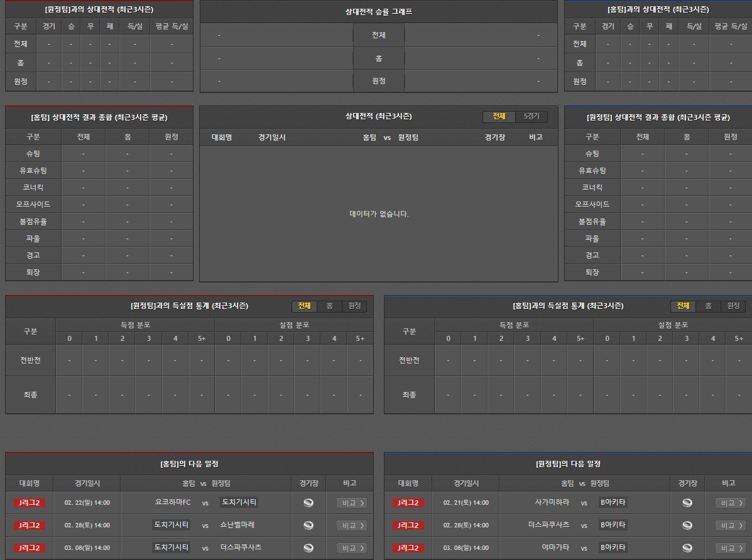Click stadium icon for 더스파쿠사츠 vs B아키타 match
Screen dimensions: 752x560
(x=687, y=525)
